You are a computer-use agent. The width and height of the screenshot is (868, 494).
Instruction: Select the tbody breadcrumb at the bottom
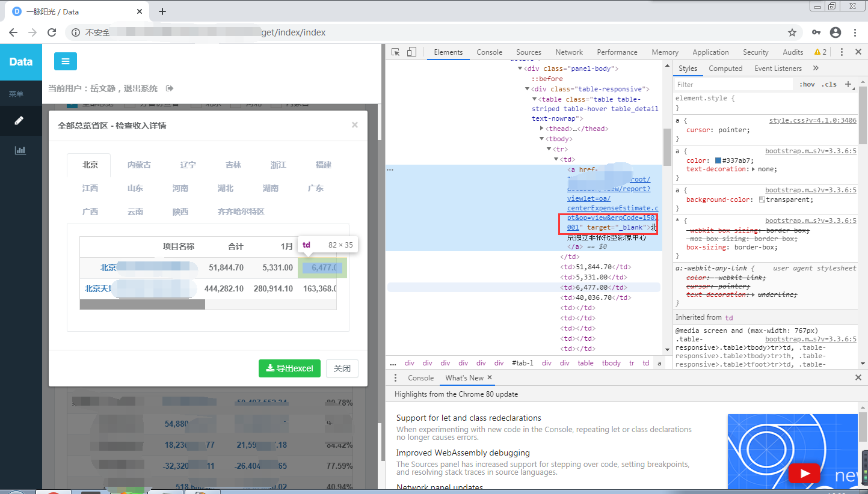(x=611, y=363)
